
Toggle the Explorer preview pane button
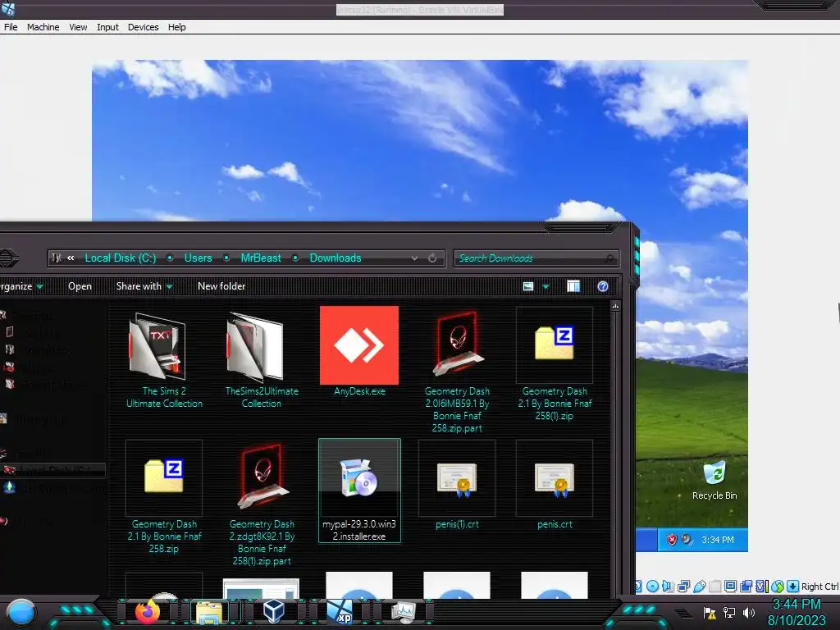(x=573, y=286)
